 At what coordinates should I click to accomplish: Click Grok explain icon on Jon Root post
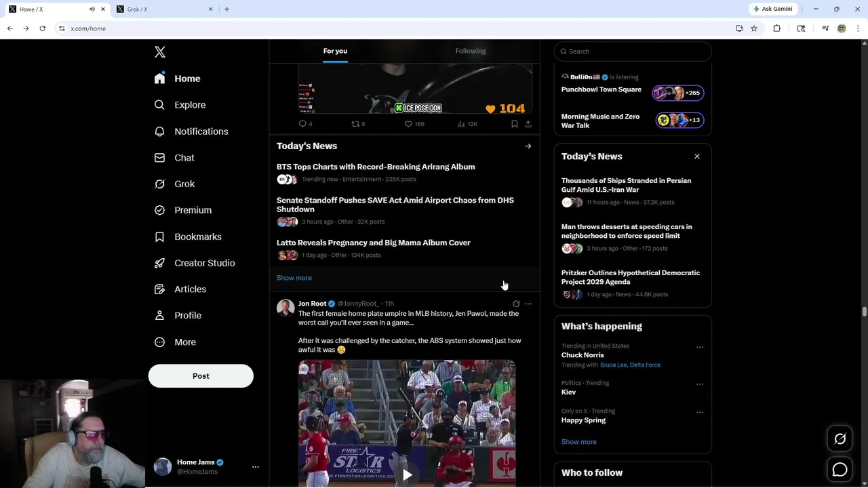tap(516, 304)
